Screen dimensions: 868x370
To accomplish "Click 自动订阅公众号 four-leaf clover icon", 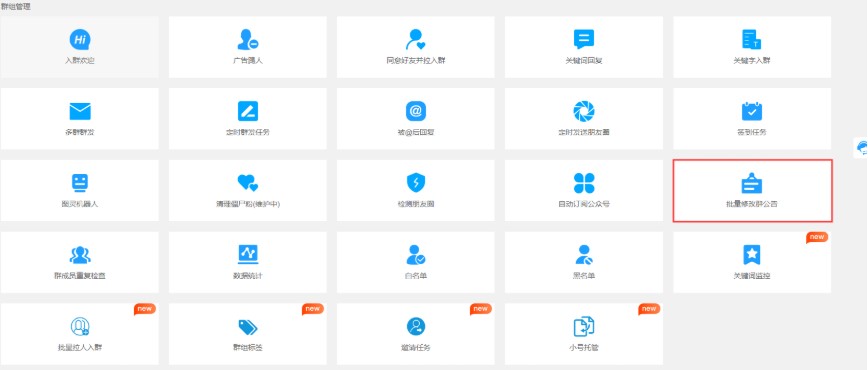I will (x=583, y=183).
